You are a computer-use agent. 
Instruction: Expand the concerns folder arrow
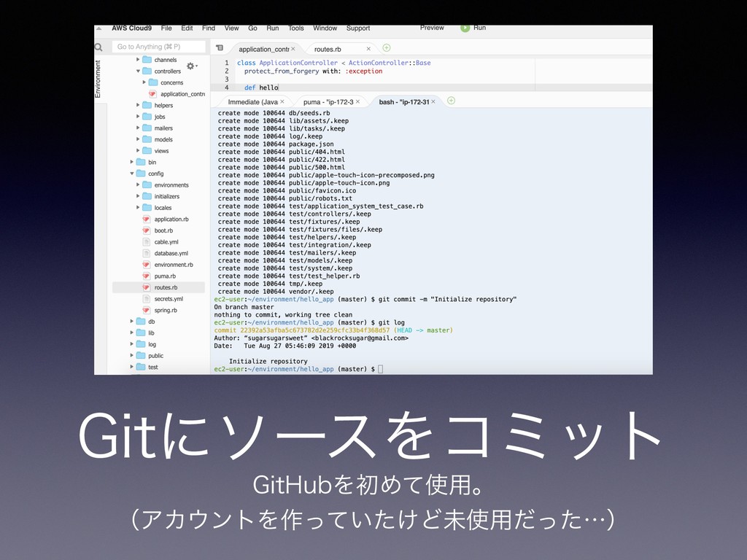tap(144, 83)
